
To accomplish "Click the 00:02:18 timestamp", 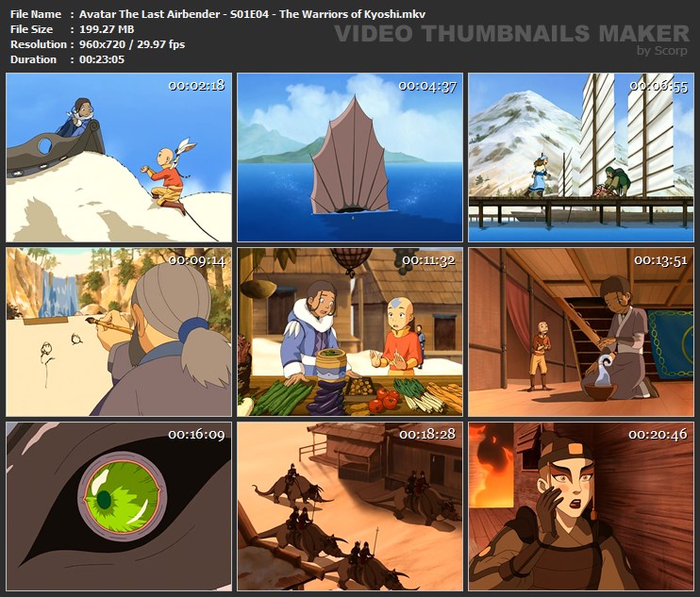I will [x=196, y=86].
